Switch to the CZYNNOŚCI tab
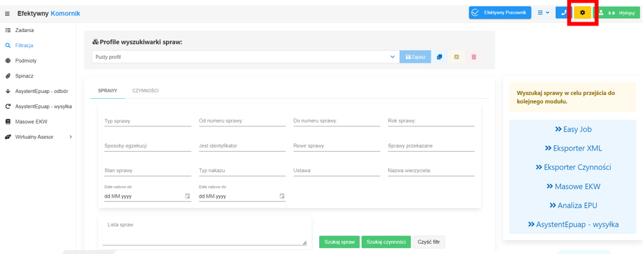 tap(145, 91)
